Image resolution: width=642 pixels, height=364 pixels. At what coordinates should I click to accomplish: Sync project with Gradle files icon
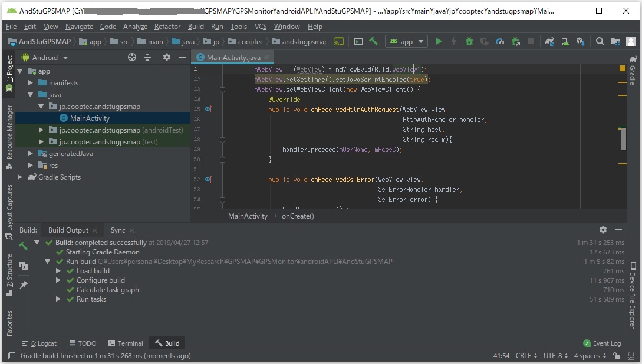549,42
